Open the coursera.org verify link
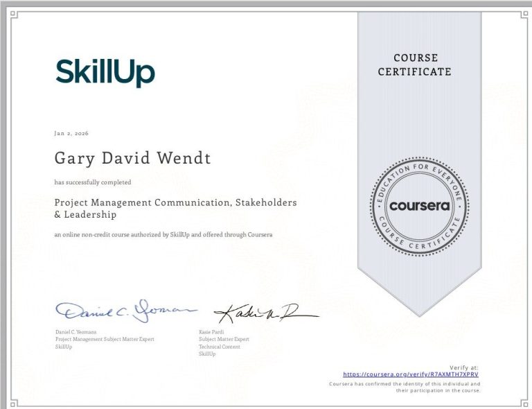Viewport: 532px width, 409px height. pos(410,374)
